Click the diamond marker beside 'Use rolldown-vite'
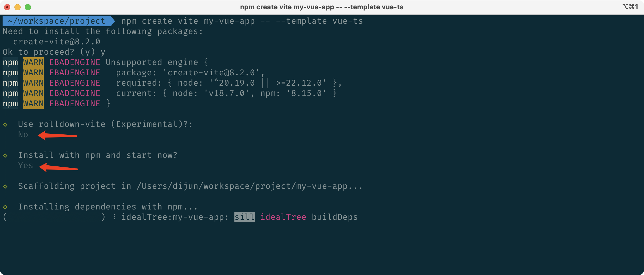 tap(5, 125)
